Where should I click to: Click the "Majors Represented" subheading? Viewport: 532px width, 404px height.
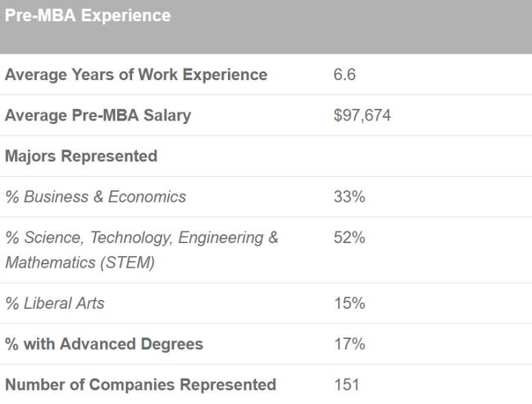(81, 156)
